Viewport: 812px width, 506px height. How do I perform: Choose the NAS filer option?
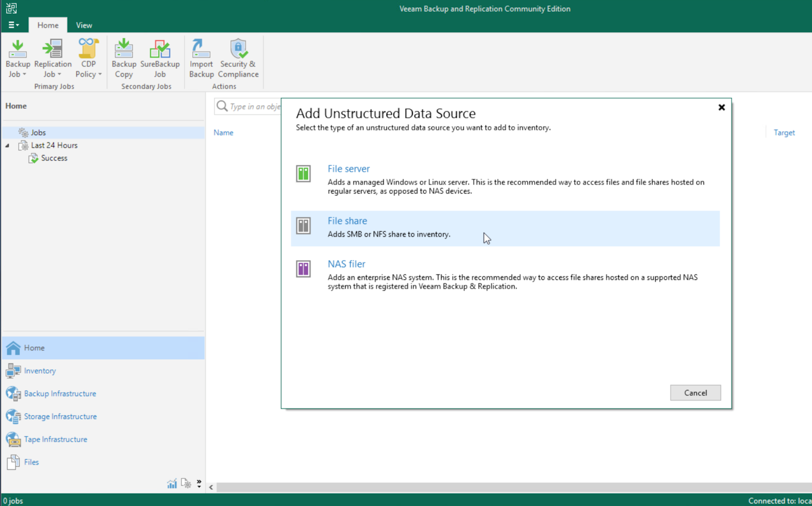(x=505, y=274)
